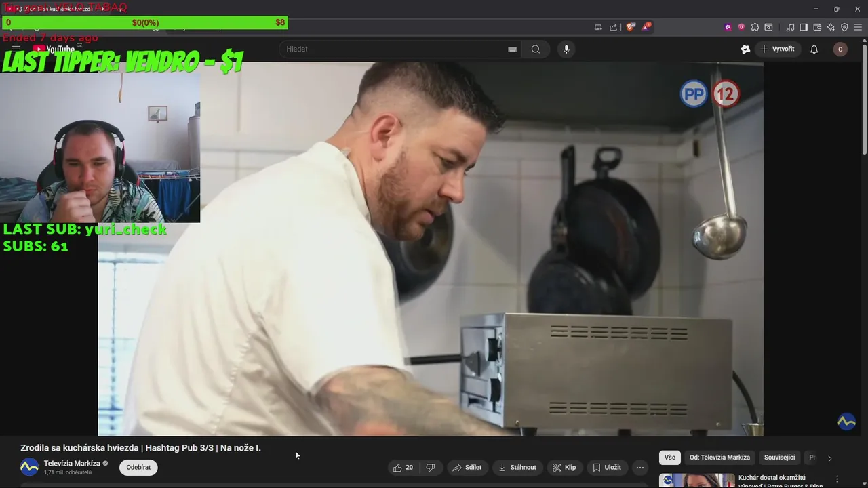The width and height of the screenshot is (868, 488).
Task: Open Leo AI sparkle icon
Action: (x=831, y=27)
